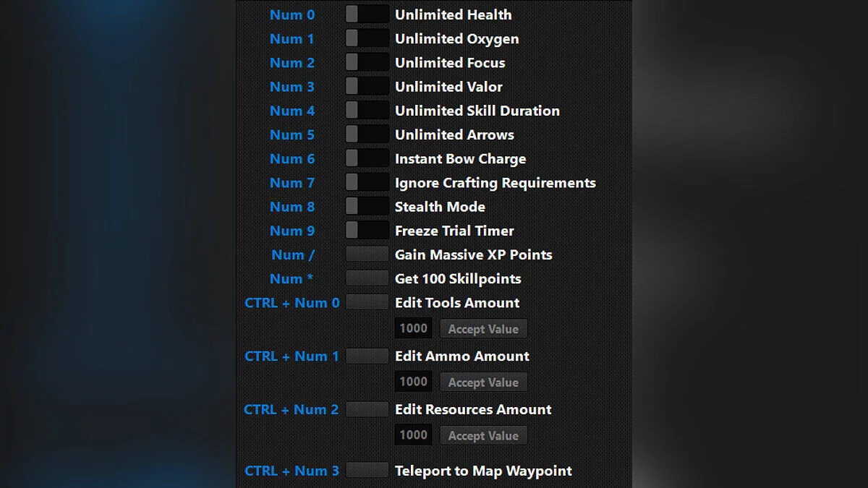Accept Value for Edit Resources Amount
This screenshot has height=488, width=868.
[x=483, y=436]
